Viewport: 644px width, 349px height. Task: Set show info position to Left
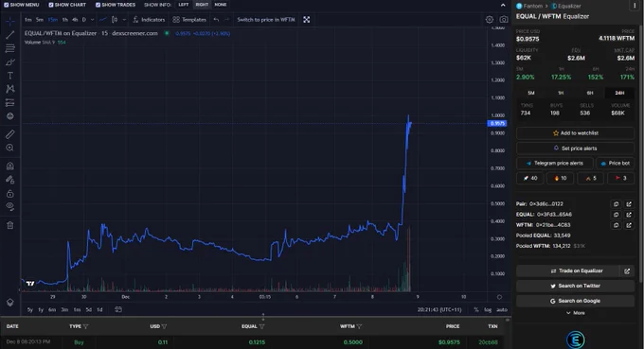[184, 5]
